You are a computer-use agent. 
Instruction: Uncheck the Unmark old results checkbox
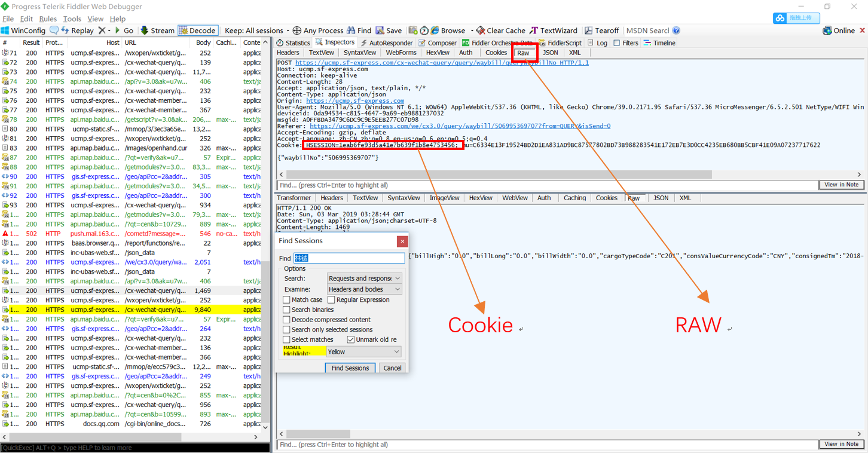(x=350, y=339)
